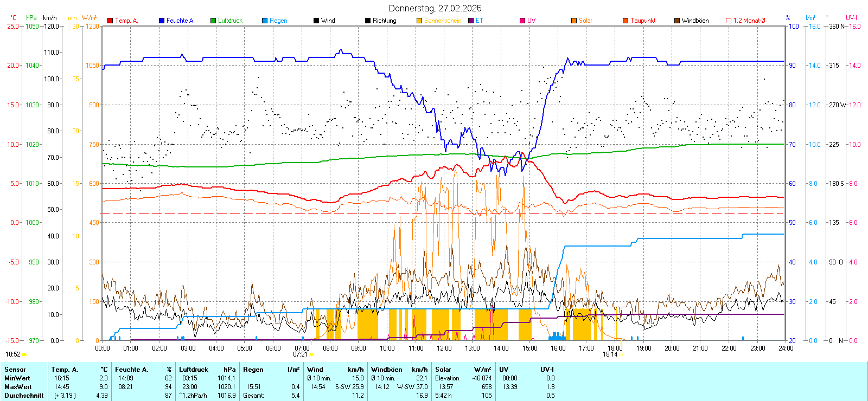The width and height of the screenshot is (868, 401).
Task: Click the green Luftdruck legend square
Action: [x=213, y=21]
